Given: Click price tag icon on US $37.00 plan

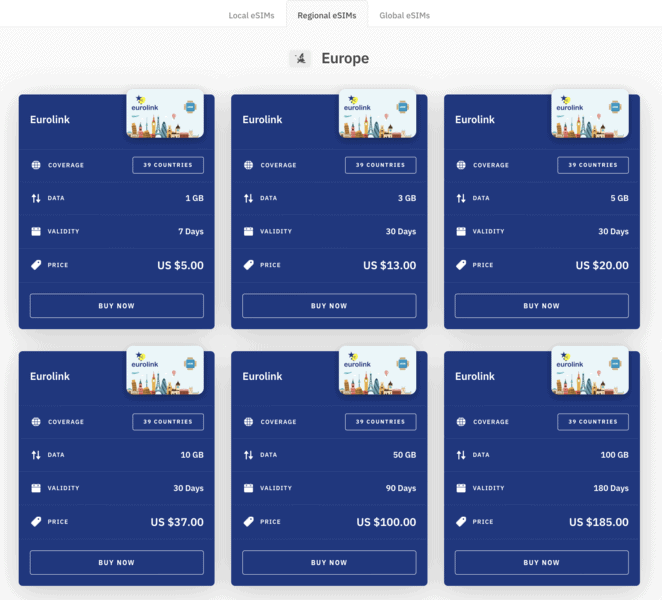Looking at the screenshot, I should point(36,522).
